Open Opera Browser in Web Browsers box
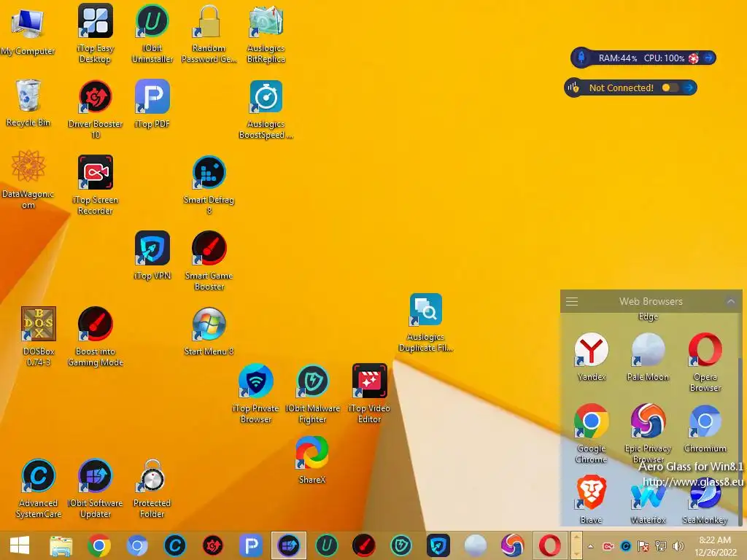The width and height of the screenshot is (747, 560). click(x=705, y=362)
